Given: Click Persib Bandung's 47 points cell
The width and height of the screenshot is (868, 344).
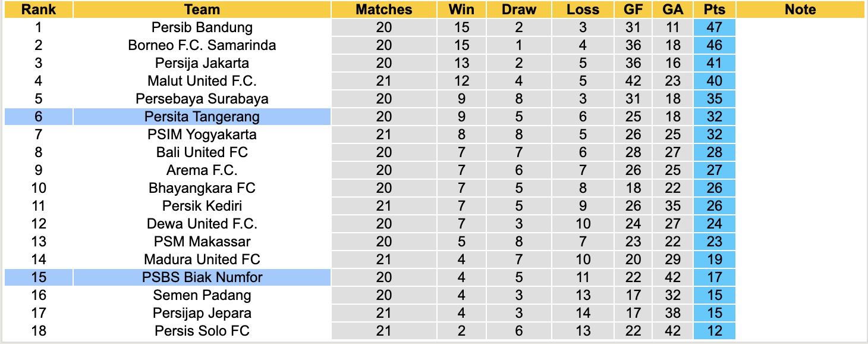Looking at the screenshot, I should point(714,27).
